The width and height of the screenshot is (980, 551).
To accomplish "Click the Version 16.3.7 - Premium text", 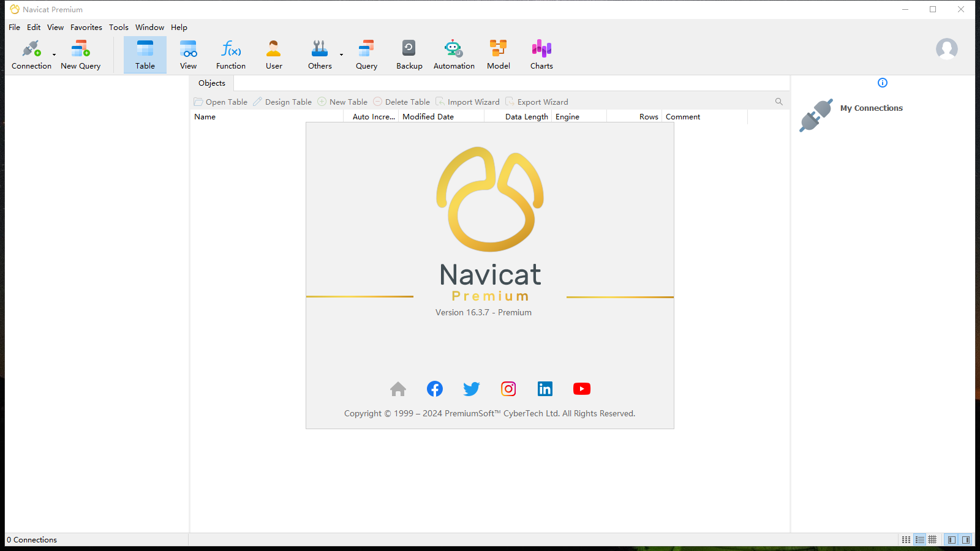I will (x=483, y=312).
